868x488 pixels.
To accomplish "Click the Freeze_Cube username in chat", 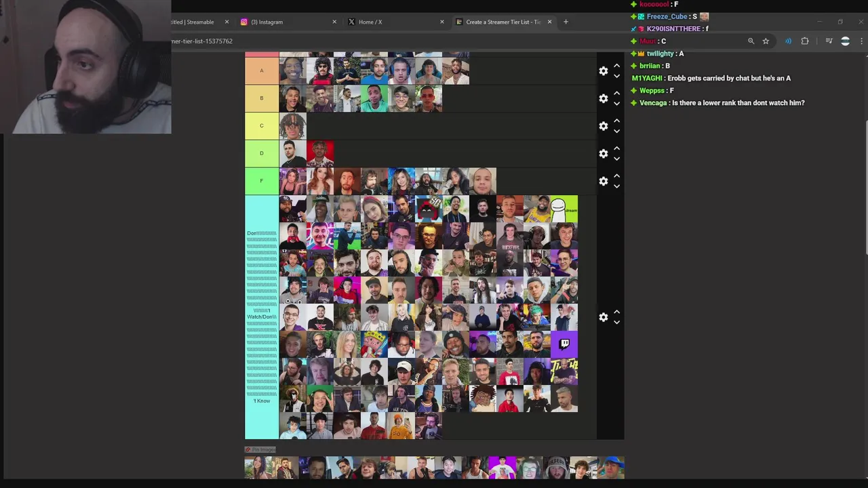I will [667, 16].
